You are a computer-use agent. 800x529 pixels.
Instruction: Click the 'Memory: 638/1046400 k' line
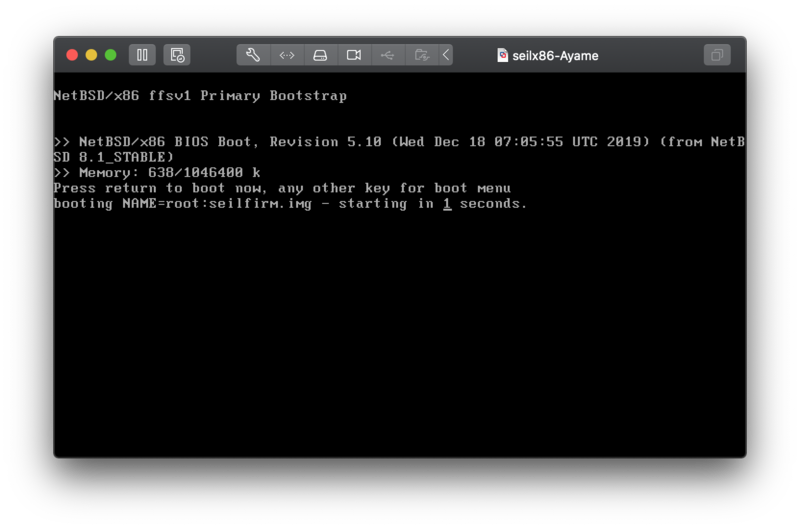157,172
